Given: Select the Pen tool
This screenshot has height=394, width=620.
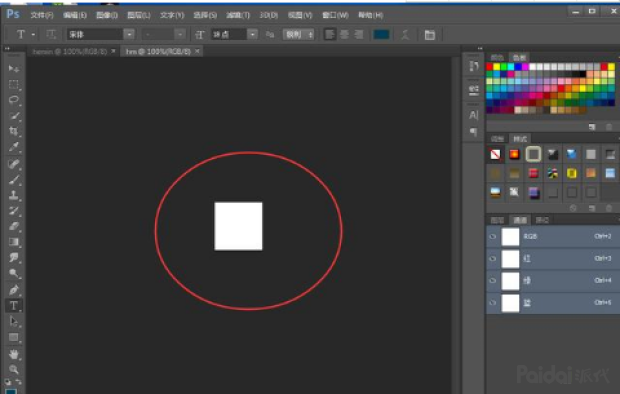Looking at the screenshot, I should click(x=13, y=290).
